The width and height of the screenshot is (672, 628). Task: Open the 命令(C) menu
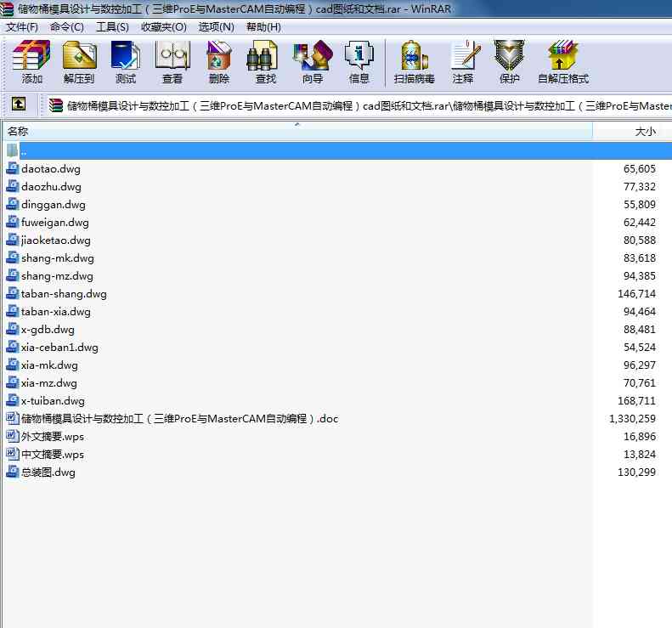point(67,27)
